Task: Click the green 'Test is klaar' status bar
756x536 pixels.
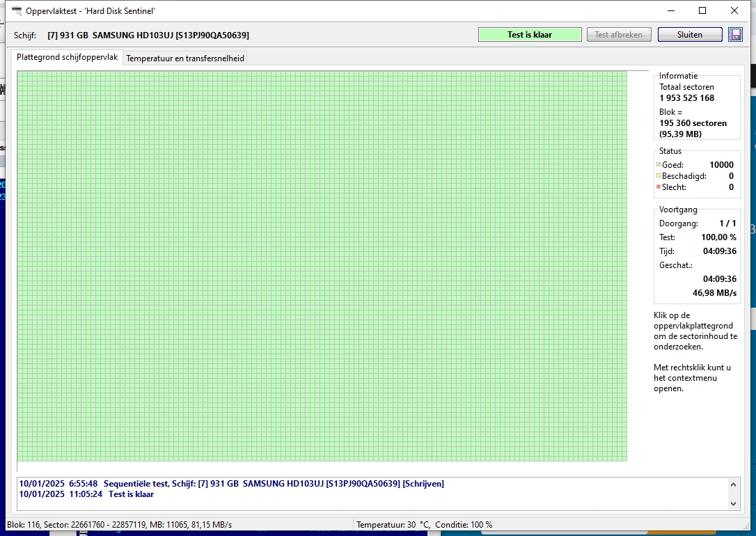Action: [530, 35]
